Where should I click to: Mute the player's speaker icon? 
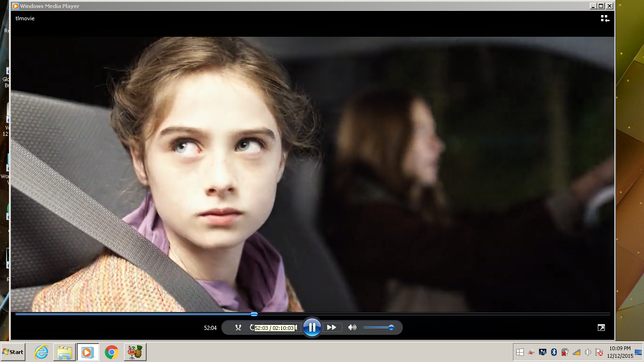352,328
